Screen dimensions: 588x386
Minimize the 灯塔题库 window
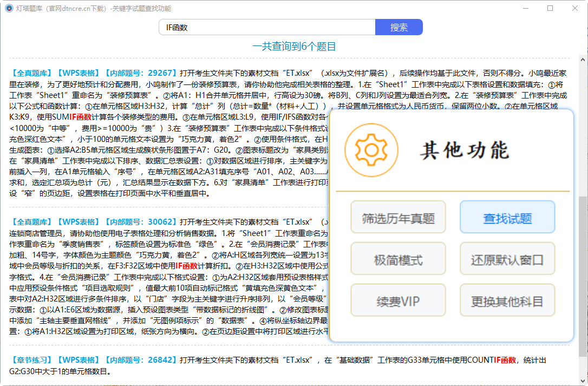[x=526, y=8]
